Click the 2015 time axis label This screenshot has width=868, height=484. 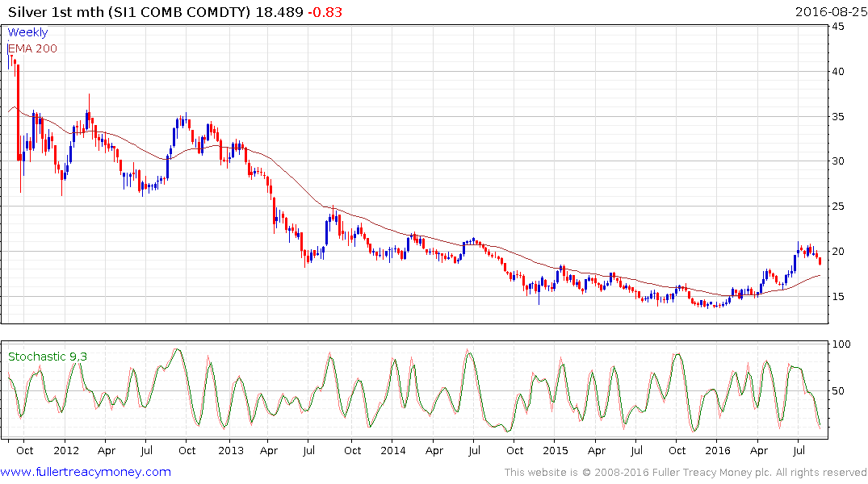click(x=556, y=450)
